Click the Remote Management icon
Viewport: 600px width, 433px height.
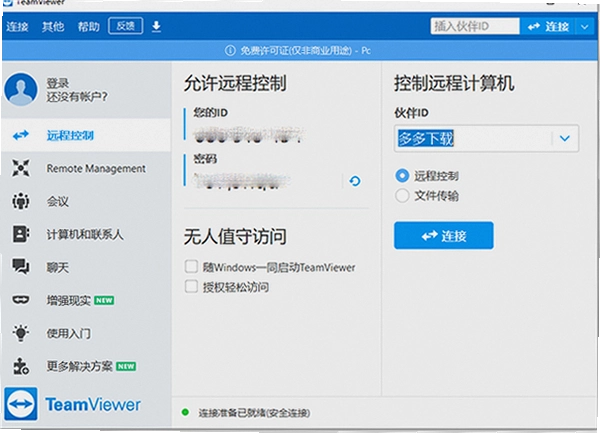(x=21, y=168)
